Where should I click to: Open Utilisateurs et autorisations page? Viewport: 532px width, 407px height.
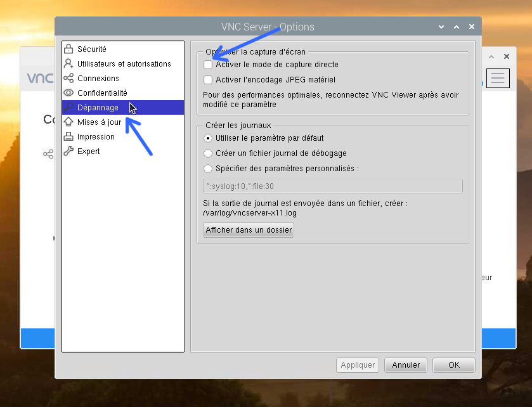123,63
